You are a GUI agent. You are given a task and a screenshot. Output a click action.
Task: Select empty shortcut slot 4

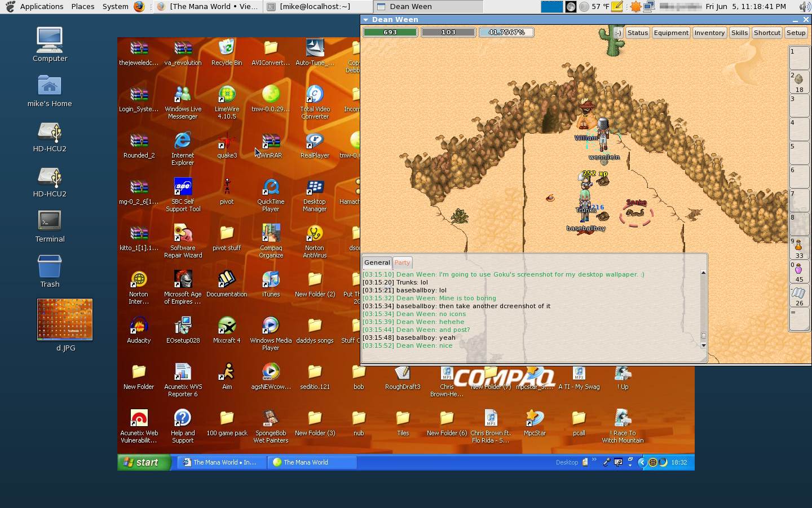(798, 129)
